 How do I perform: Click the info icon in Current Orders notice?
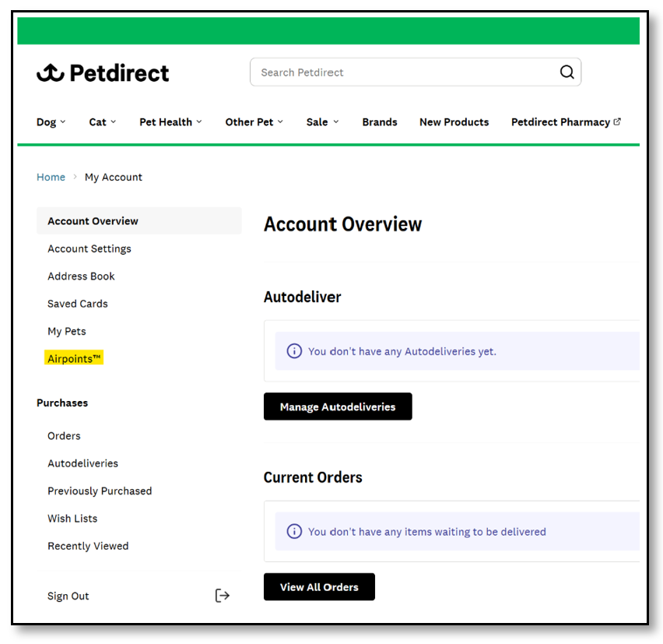pyautogui.click(x=294, y=531)
